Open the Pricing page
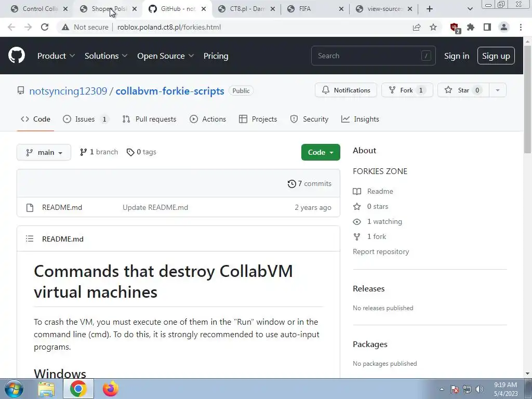This screenshot has width=532, height=399. [x=216, y=56]
